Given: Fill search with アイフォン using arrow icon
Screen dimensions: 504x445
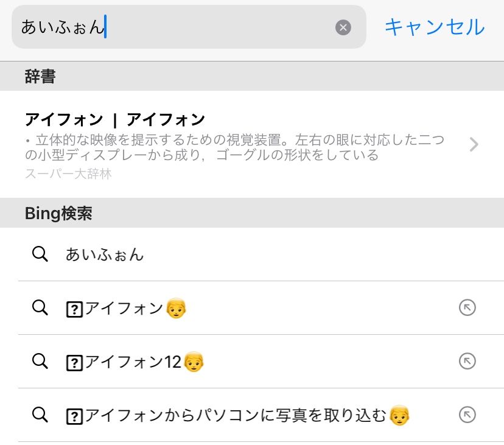Looking at the screenshot, I should [467, 308].
